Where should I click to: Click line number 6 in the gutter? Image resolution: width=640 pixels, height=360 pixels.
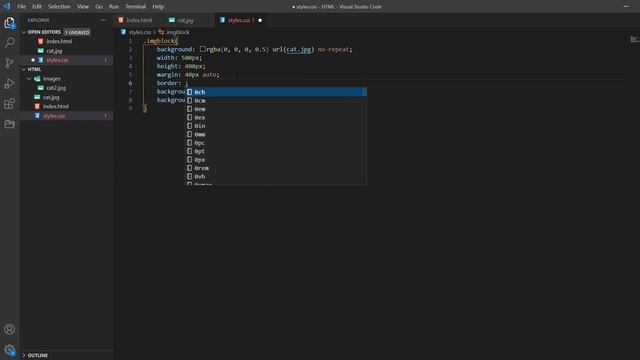point(130,83)
